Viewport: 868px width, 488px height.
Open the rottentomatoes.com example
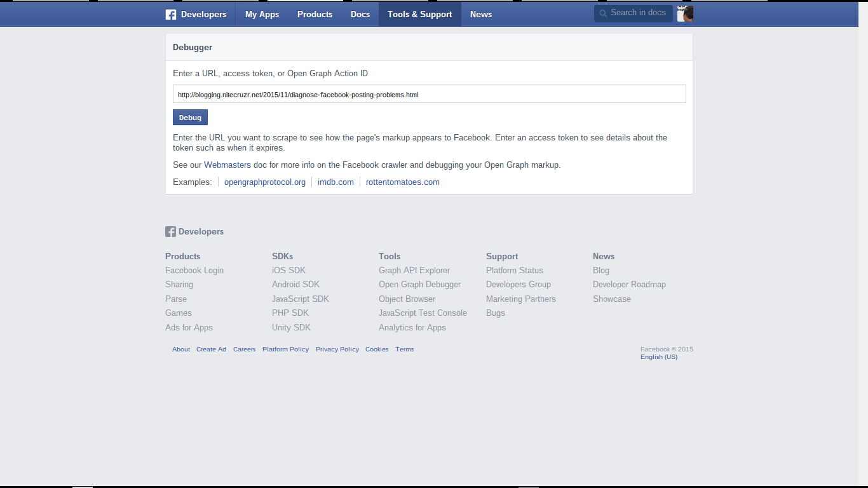click(402, 182)
